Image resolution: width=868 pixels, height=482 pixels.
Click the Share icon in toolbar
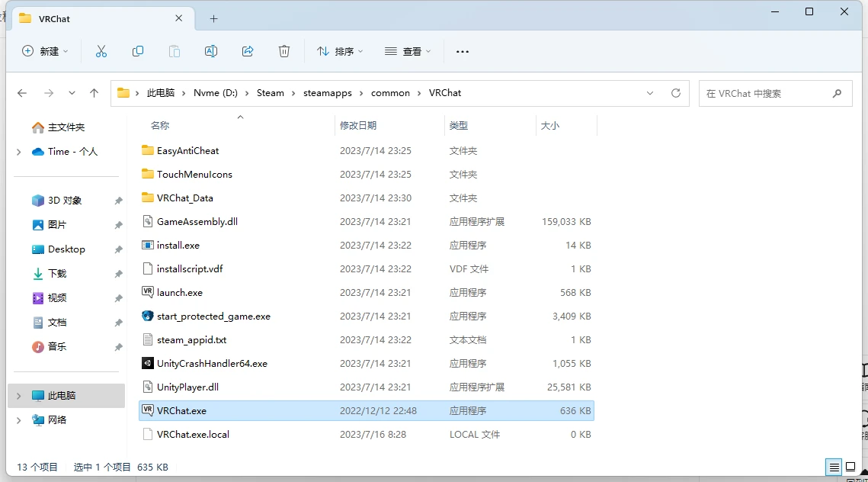pyautogui.click(x=248, y=52)
